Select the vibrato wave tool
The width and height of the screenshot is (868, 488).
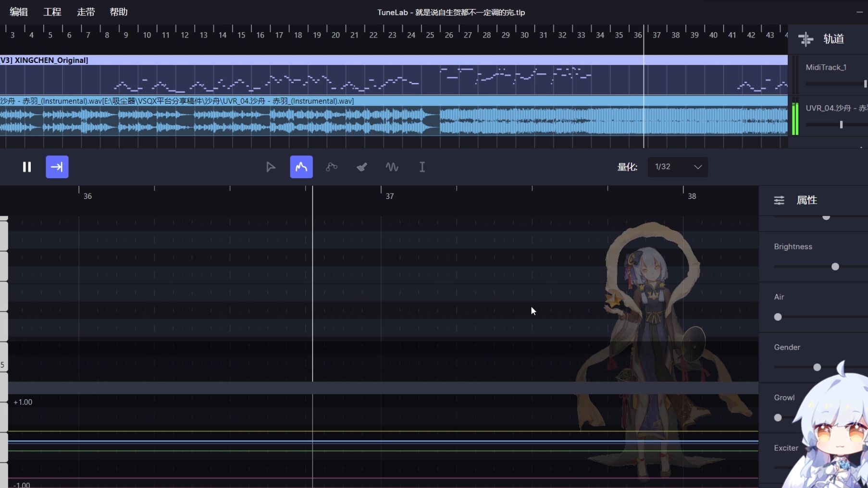tap(392, 167)
